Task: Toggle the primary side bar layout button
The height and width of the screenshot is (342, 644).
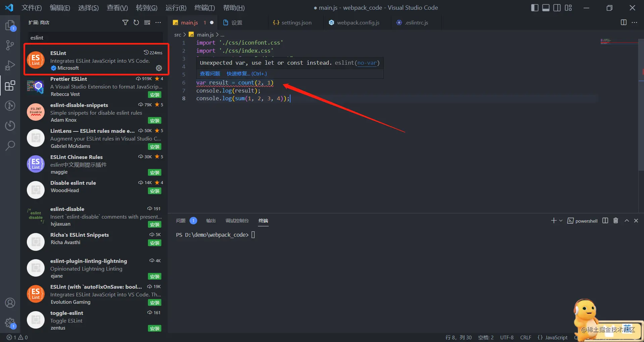Action: [535, 8]
